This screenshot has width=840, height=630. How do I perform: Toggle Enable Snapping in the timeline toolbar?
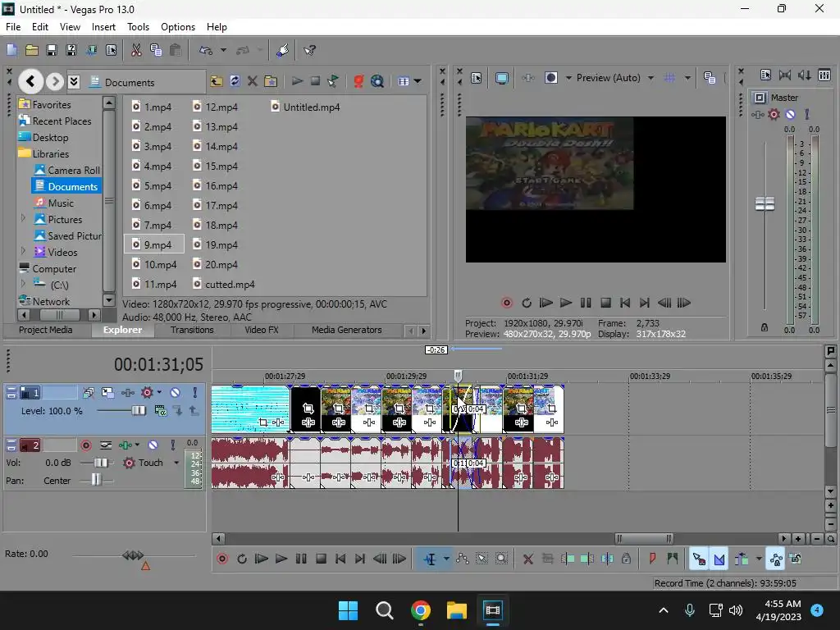pos(698,559)
